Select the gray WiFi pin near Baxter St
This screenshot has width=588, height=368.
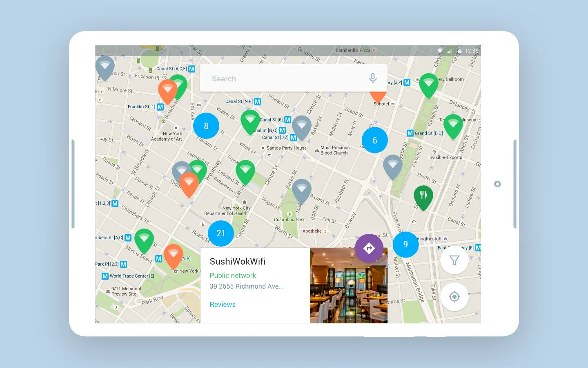point(302,127)
